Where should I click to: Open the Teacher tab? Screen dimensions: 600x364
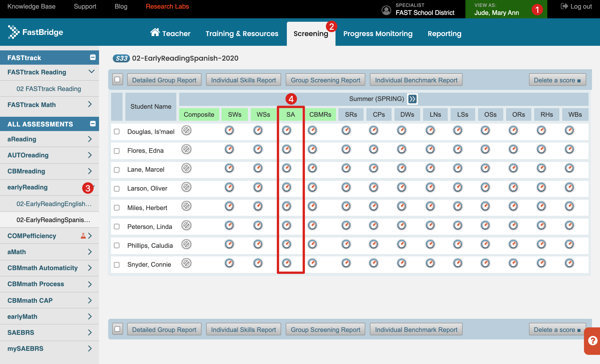click(170, 33)
